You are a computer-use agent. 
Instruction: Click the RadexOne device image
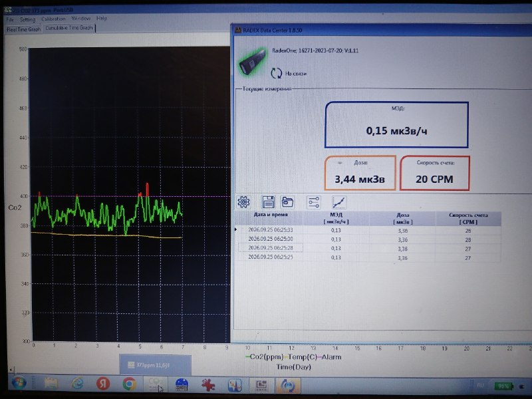[253, 61]
